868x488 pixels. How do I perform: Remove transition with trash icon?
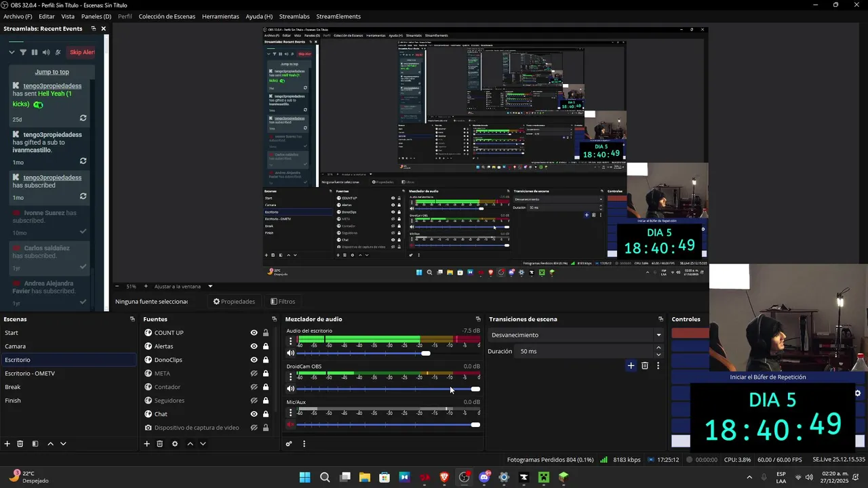pos(645,366)
